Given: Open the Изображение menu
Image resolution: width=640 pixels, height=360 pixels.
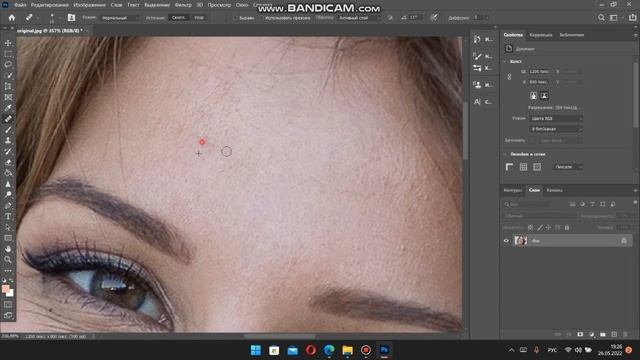Looking at the screenshot, I should click(x=89, y=5).
